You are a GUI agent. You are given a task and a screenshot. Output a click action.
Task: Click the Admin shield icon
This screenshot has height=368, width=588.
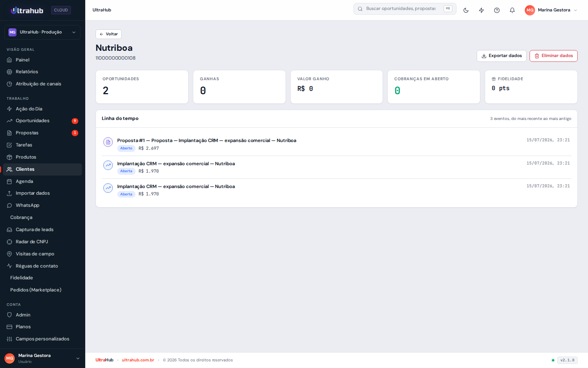pyautogui.click(x=10, y=315)
